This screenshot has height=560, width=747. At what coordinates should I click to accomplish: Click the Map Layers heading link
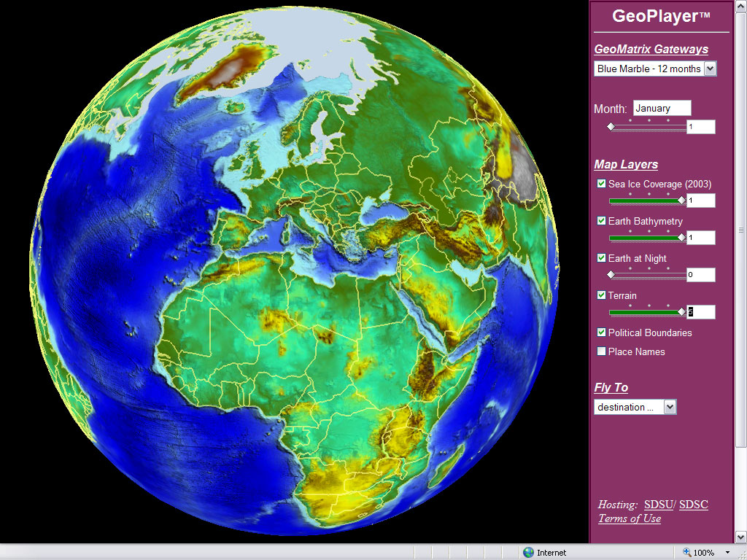coord(626,164)
